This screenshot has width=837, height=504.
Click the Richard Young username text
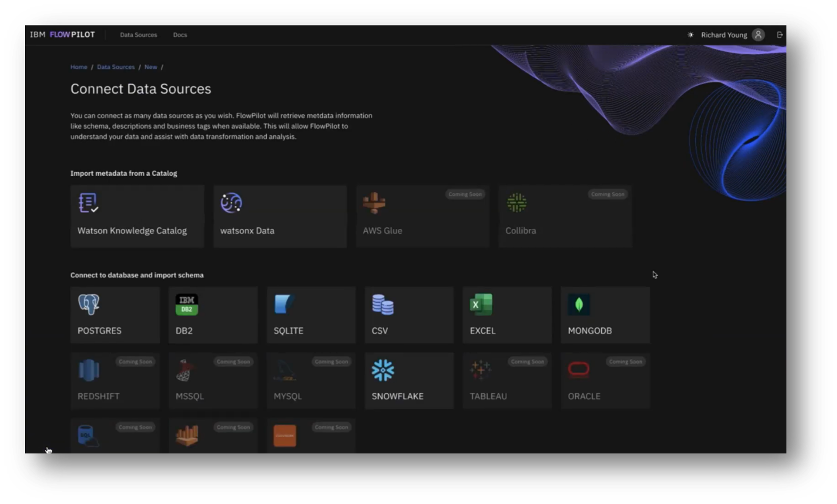click(724, 35)
